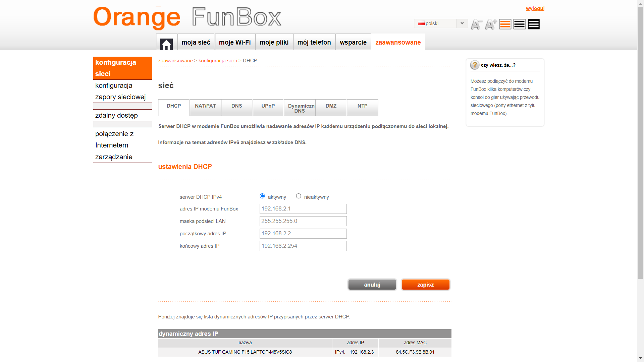This screenshot has width=644, height=362.
Task: Click the Orange logo
Action: point(137,17)
